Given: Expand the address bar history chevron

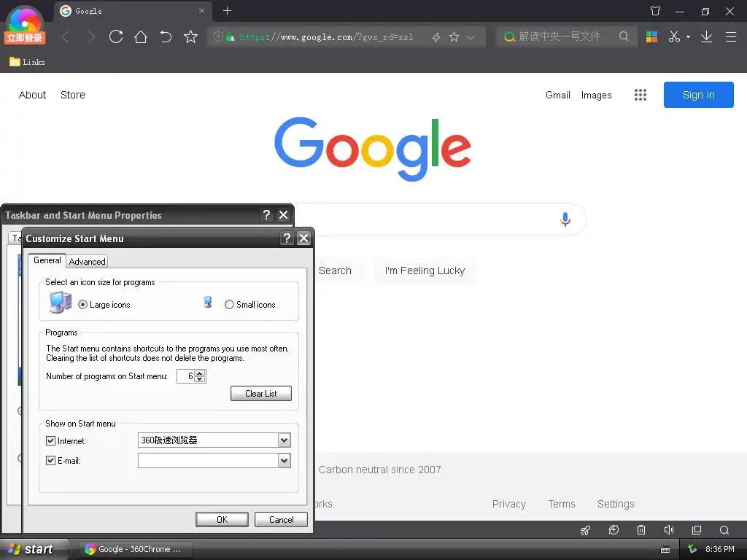Looking at the screenshot, I should (471, 37).
